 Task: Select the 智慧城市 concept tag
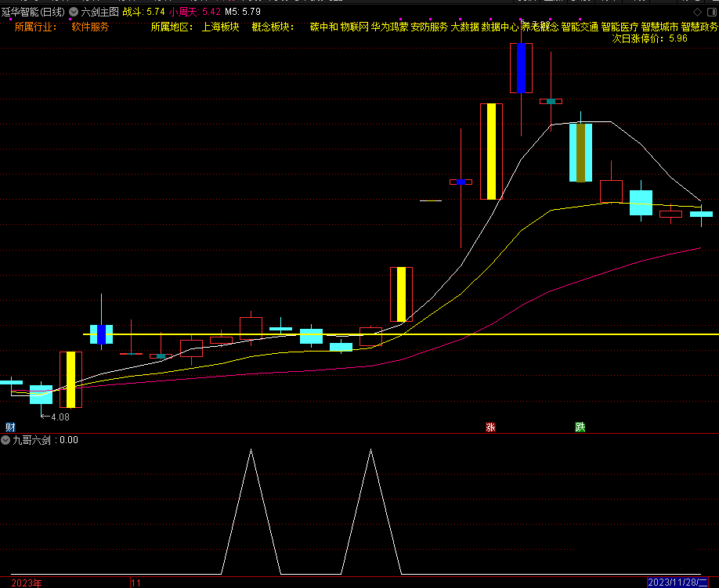659,27
